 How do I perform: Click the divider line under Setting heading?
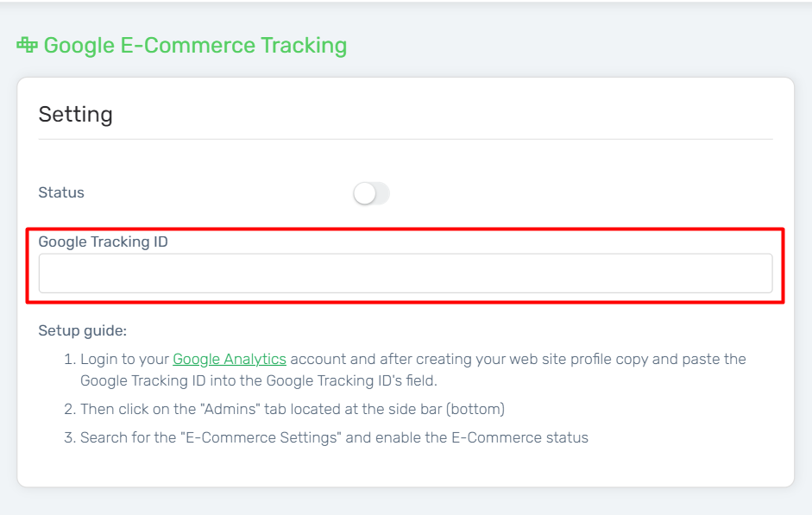point(406,139)
